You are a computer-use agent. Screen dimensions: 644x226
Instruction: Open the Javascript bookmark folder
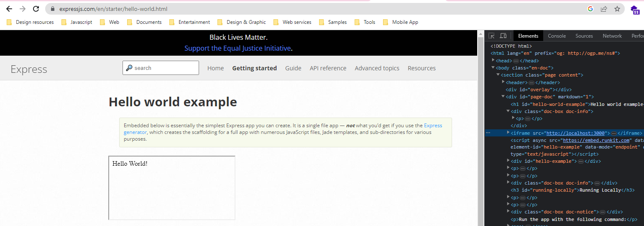point(77,22)
